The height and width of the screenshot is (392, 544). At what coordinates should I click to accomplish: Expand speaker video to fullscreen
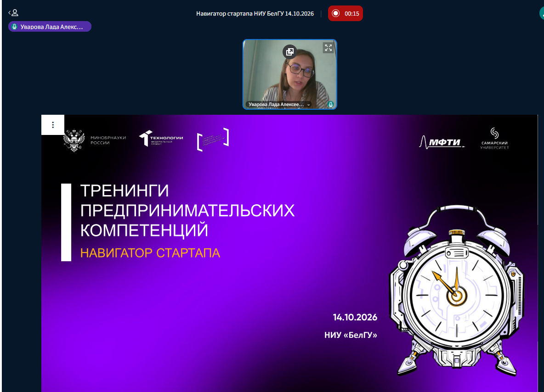click(328, 48)
